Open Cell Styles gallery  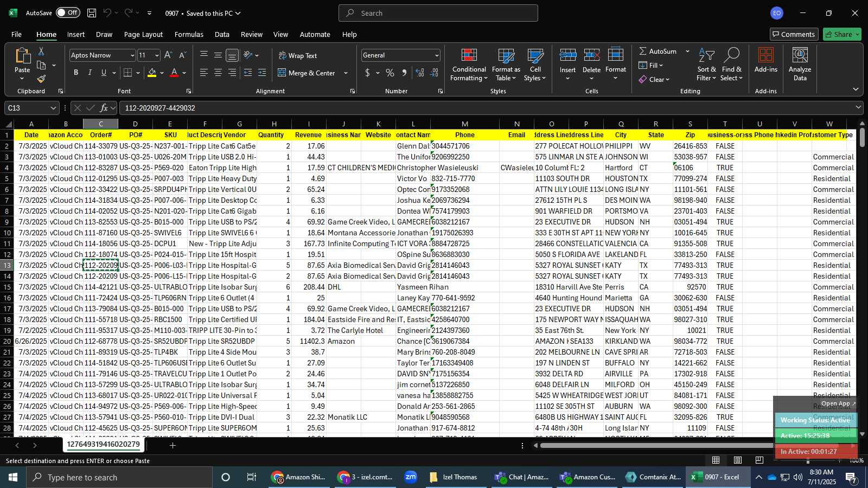[535, 65]
